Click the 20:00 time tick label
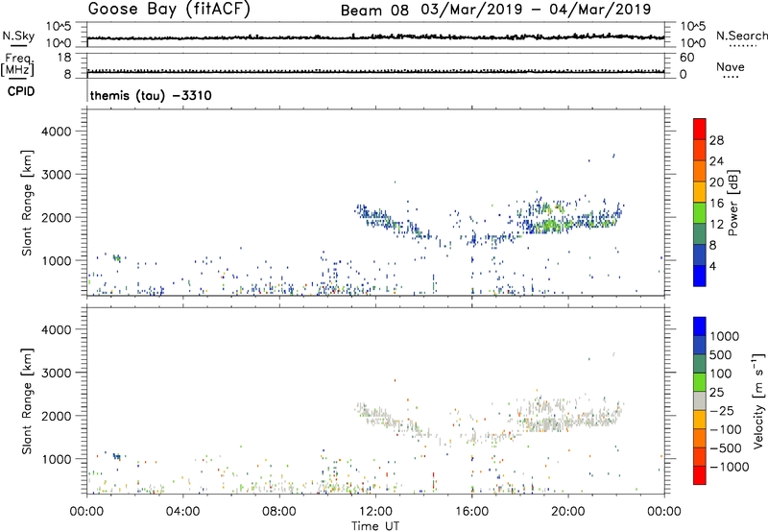The image size is (768, 532). point(568,512)
